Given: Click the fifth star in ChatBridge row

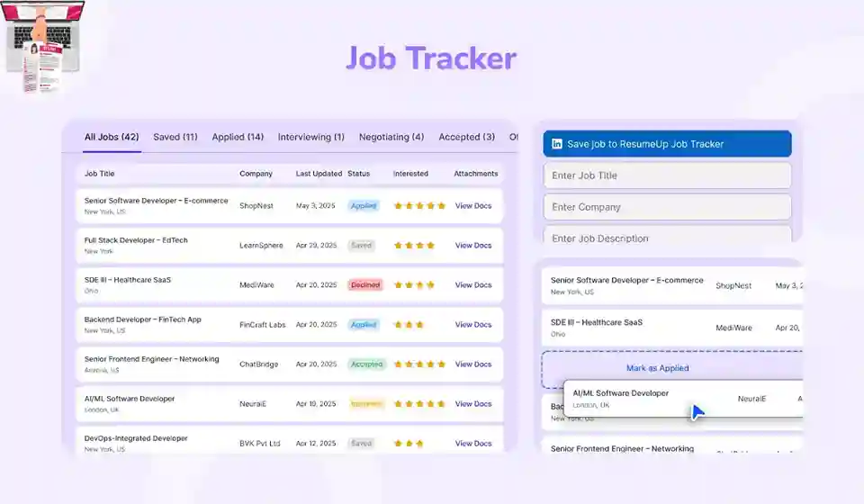Looking at the screenshot, I should coord(441,364).
